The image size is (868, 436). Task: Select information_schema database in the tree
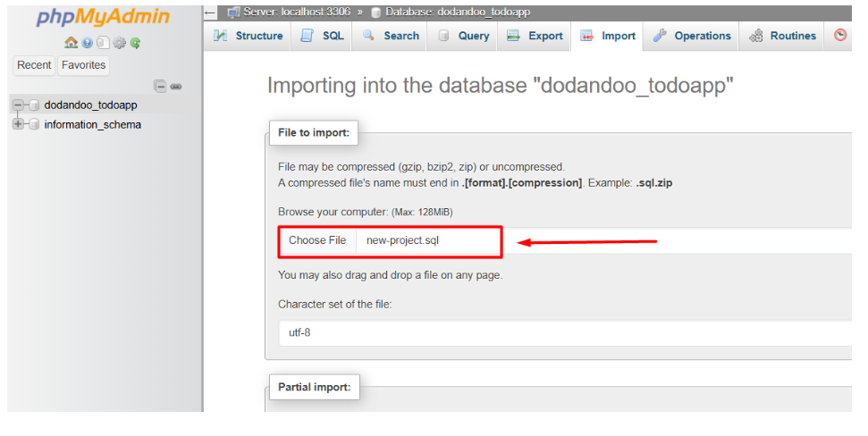click(x=92, y=125)
